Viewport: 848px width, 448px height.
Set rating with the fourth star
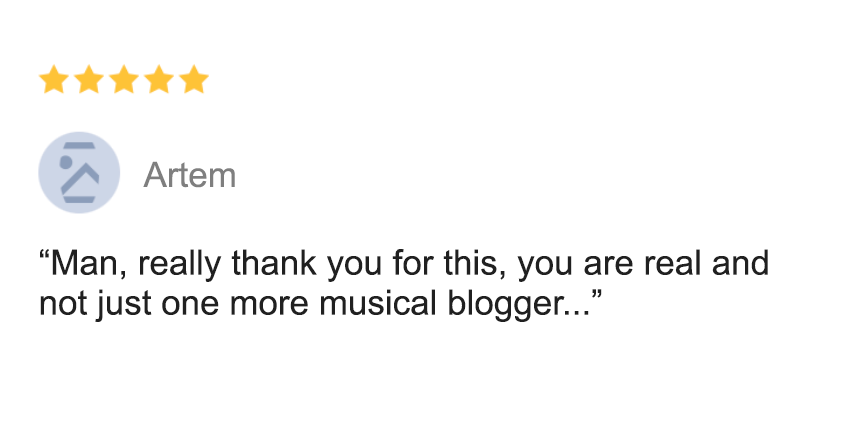pyautogui.click(x=159, y=80)
